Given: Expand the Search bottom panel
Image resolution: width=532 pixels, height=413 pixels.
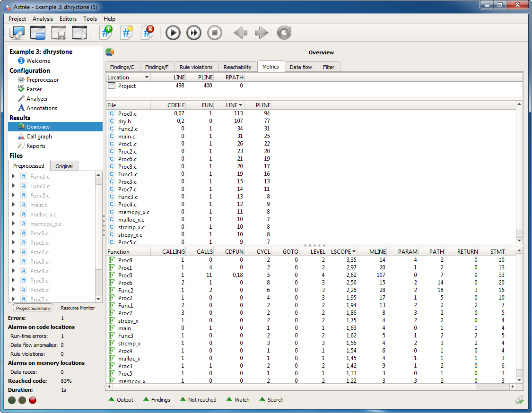Looking at the screenshot, I should click(271, 400).
